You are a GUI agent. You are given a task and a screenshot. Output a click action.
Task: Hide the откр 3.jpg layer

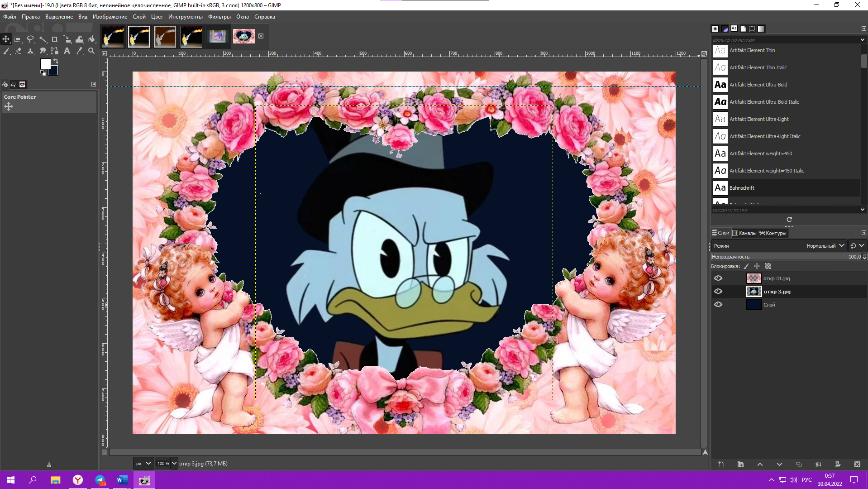718,292
